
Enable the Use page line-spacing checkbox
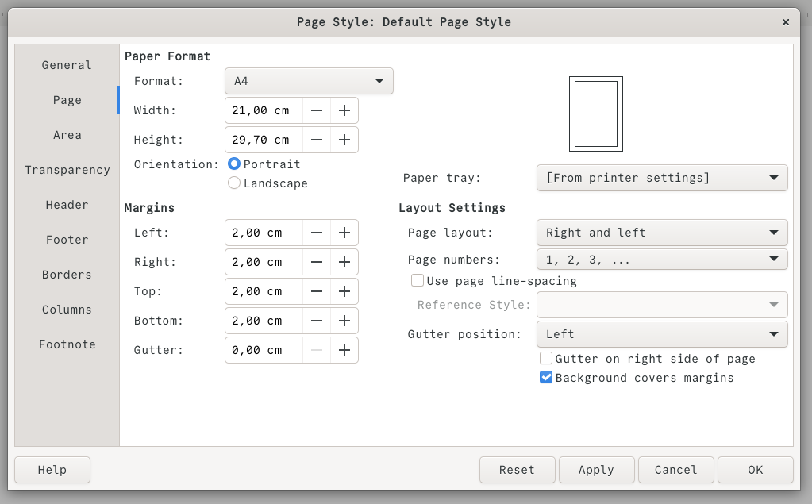pos(417,279)
